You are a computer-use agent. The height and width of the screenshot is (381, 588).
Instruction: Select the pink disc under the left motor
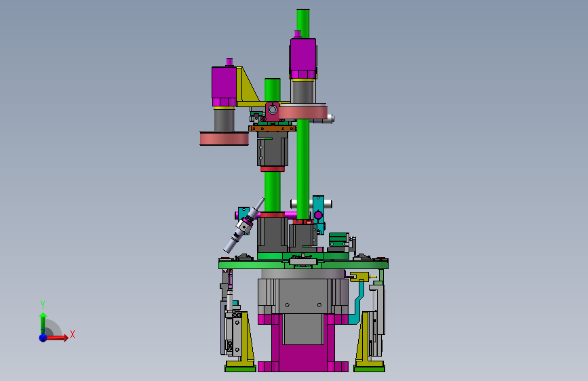coord(224,138)
